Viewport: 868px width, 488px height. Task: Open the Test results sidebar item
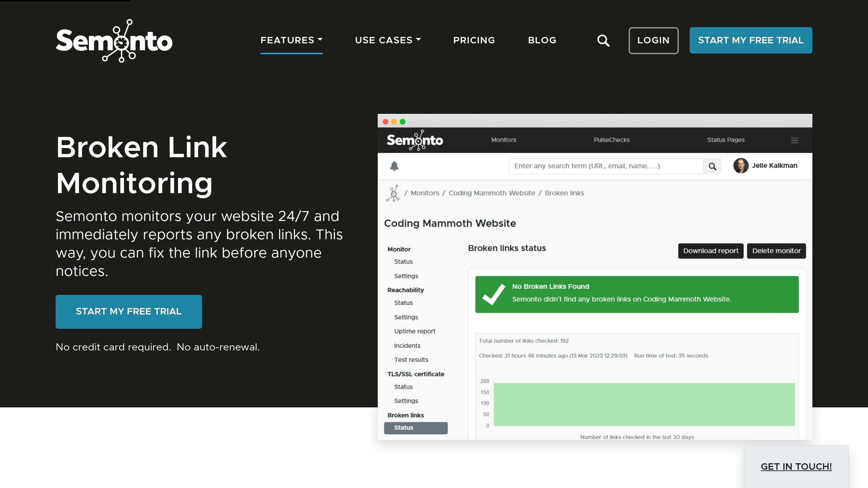tap(411, 360)
